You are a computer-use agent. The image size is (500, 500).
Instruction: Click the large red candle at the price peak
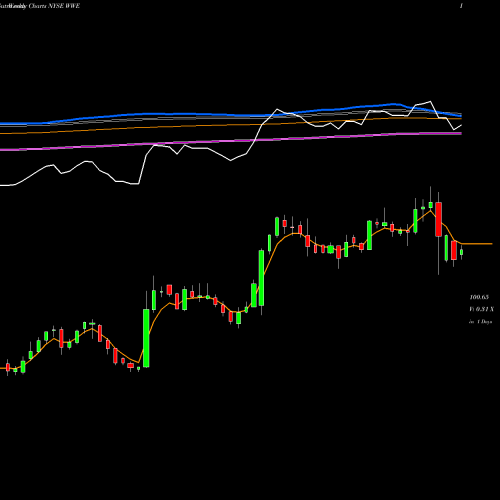438,219
